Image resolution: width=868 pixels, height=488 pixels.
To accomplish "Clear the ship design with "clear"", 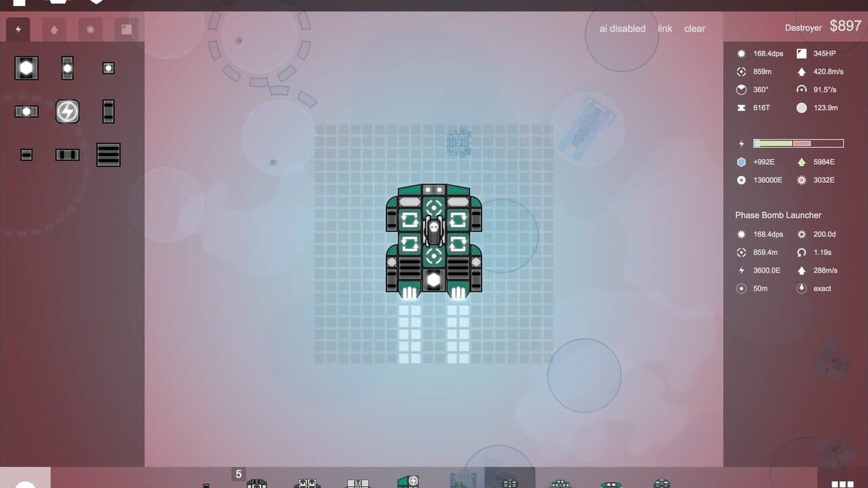I will coord(694,28).
